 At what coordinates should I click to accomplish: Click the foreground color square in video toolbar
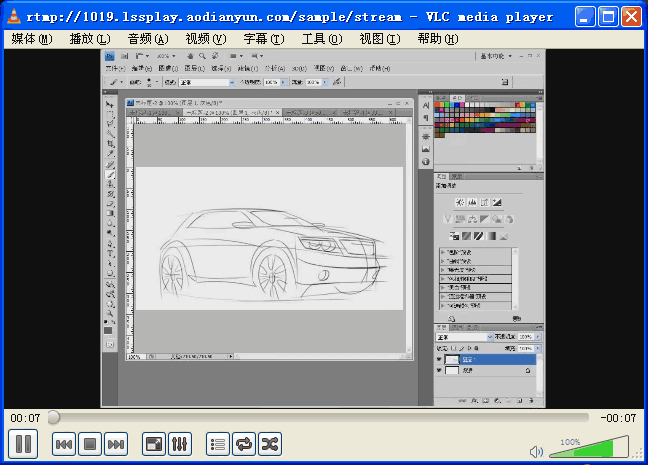(x=108, y=330)
